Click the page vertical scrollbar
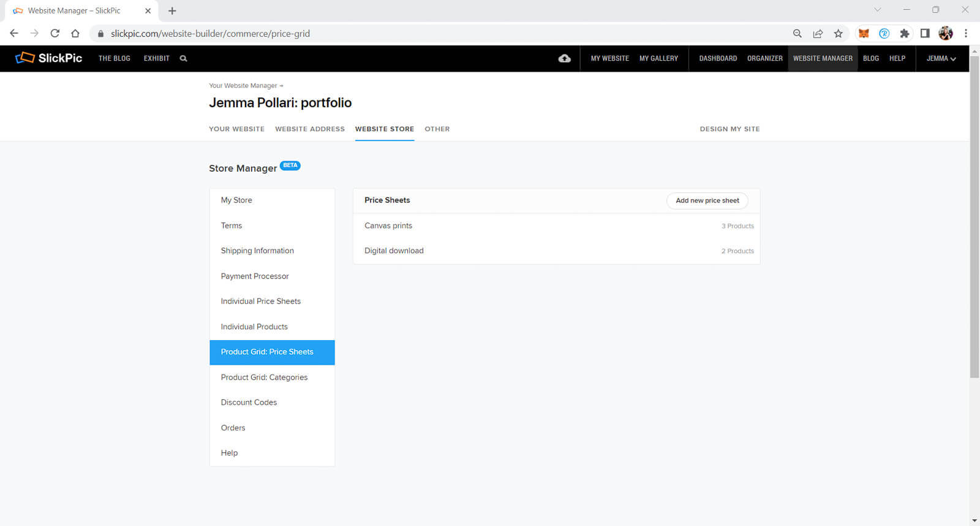980x526 pixels. pos(974,245)
